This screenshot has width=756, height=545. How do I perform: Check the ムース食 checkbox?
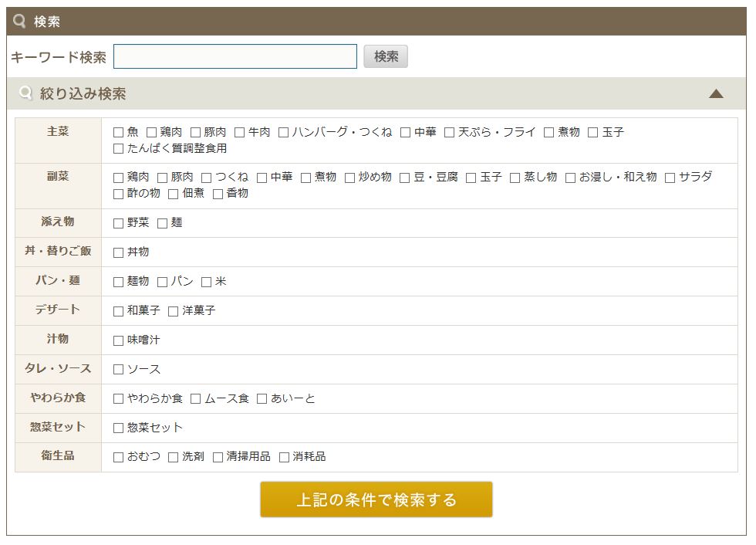point(196,399)
